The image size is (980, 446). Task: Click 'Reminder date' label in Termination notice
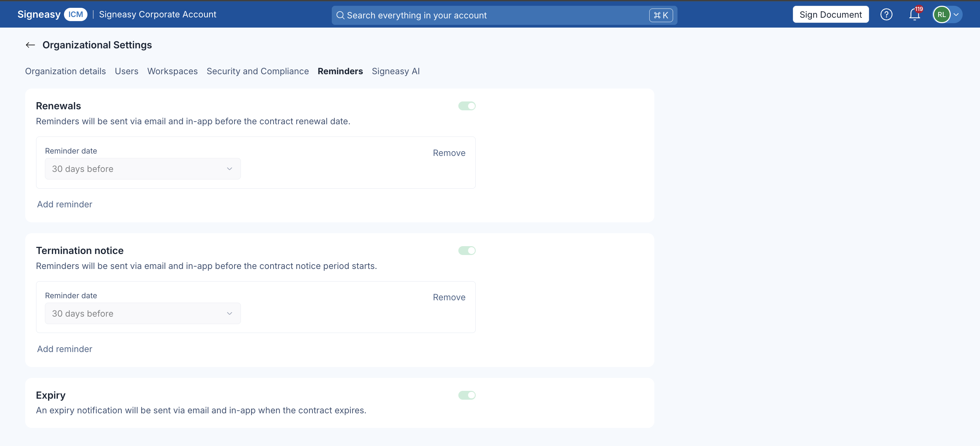[x=71, y=296]
